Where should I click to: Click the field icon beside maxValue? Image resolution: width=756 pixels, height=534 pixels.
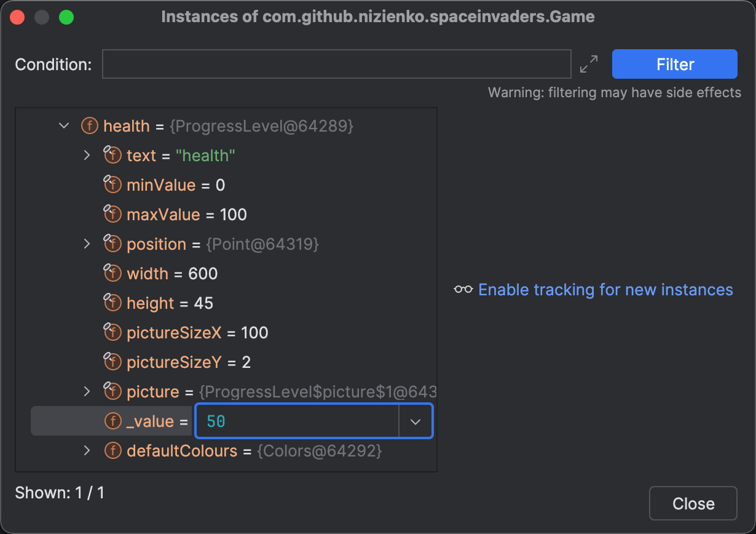coord(112,215)
